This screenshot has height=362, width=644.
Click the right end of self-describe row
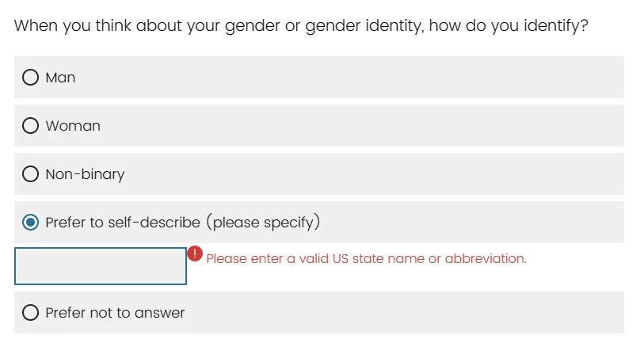click(602, 223)
